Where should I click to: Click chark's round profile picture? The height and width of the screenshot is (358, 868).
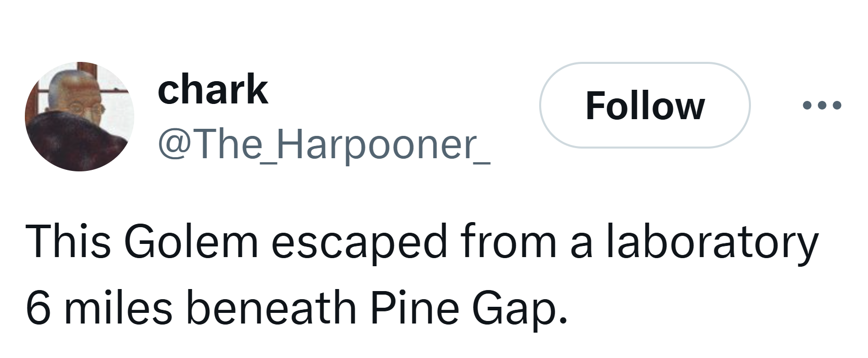(80, 117)
